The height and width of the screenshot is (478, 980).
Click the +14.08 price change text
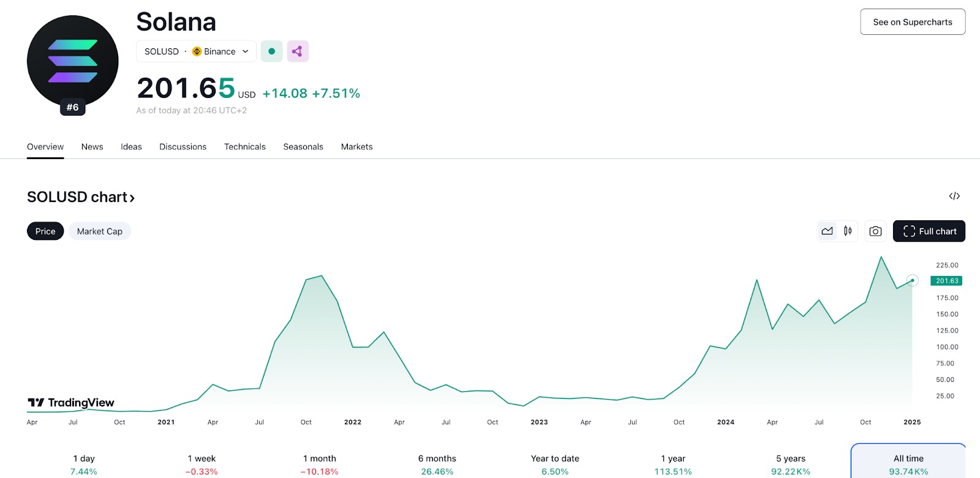[x=285, y=94]
